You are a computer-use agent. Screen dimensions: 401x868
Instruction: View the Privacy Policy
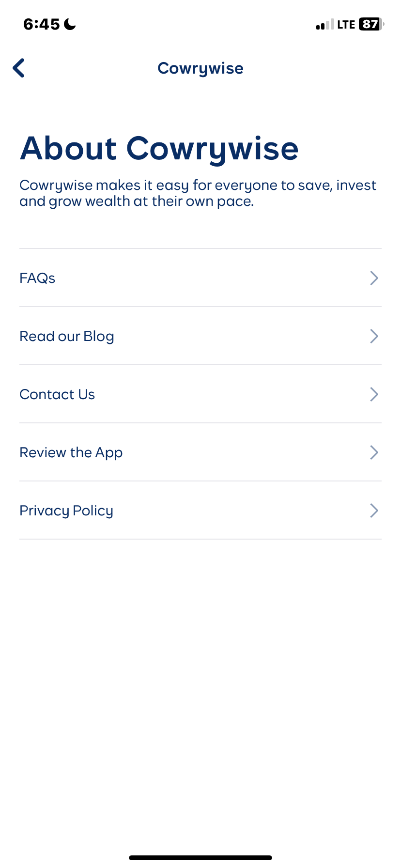(66, 511)
